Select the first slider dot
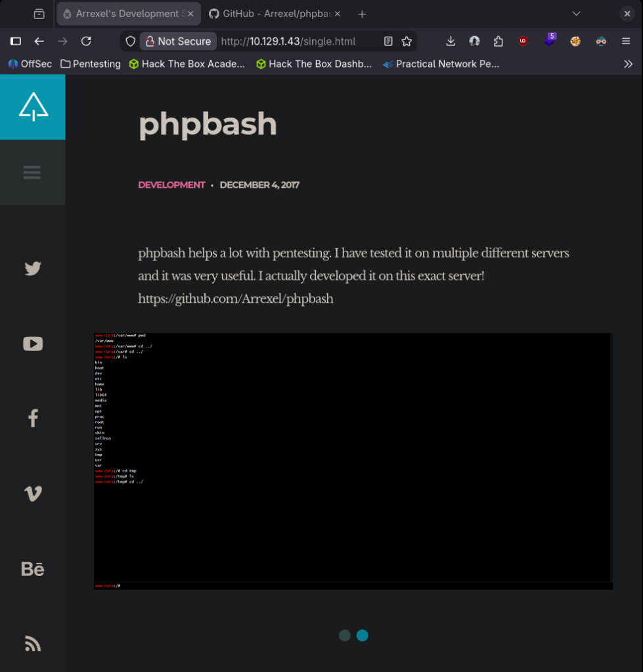The image size is (643, 672). (x=344, y=635)
